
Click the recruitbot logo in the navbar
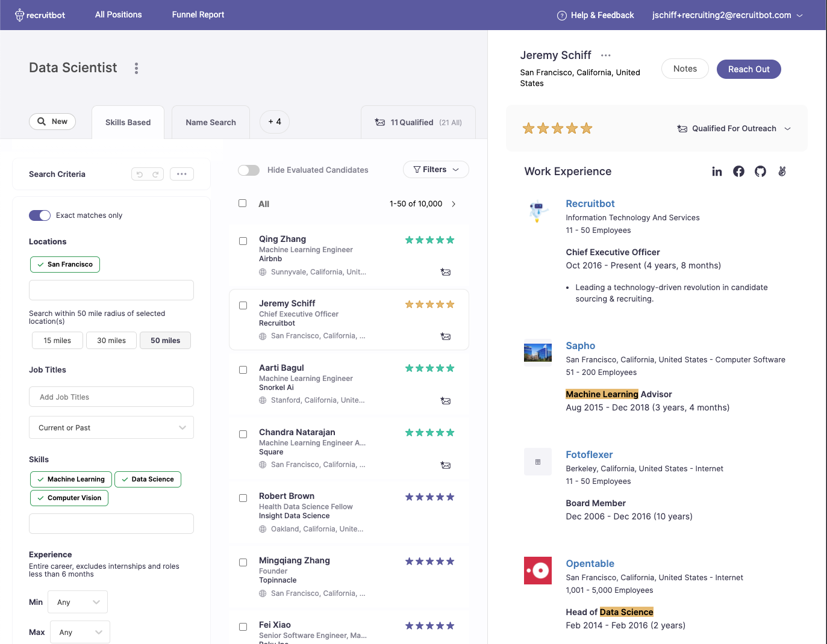click(39, 14)
